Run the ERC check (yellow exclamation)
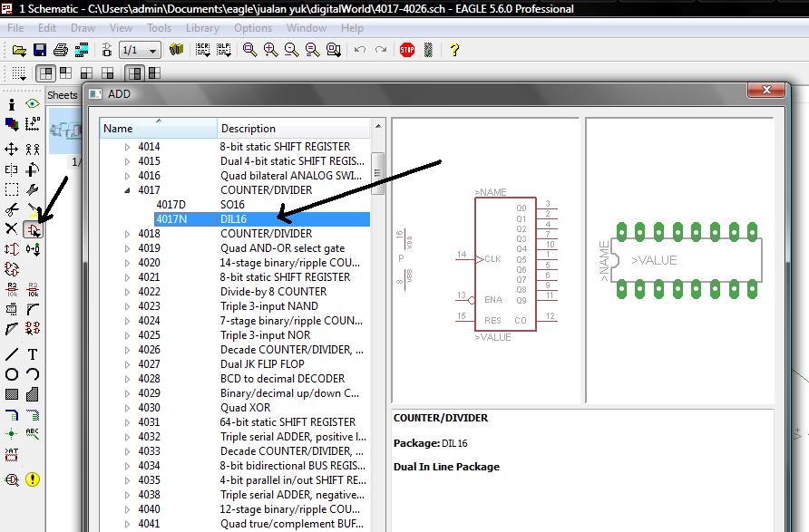Viewport: 809px width, 532px height. (33, 479)
